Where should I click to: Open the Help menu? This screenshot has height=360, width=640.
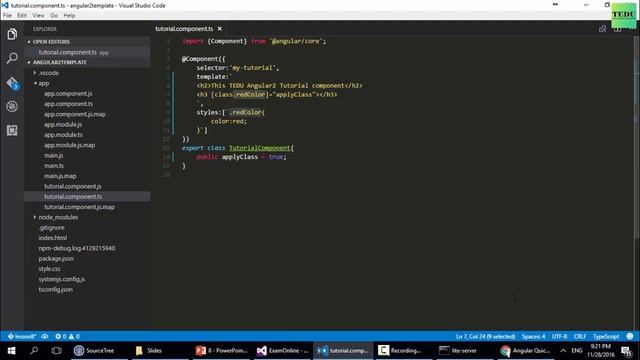tap(69, 16)
